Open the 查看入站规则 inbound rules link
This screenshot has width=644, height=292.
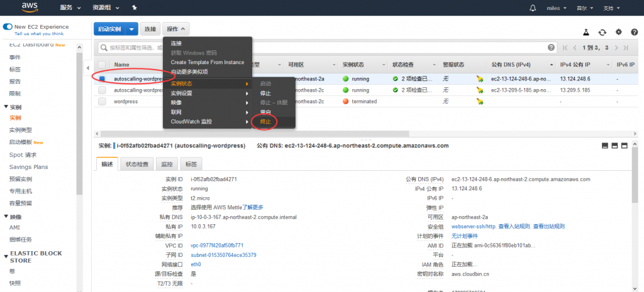pyautogui.click(x=514, y=227)
